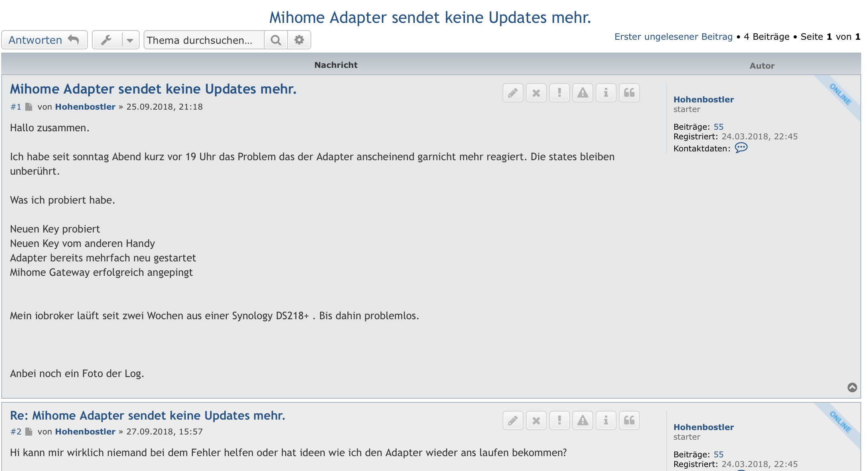The width and height of the screenshot is (868, 471).
Task: Report post #2 with exclamation icon
Action: [x=560, y=421]
